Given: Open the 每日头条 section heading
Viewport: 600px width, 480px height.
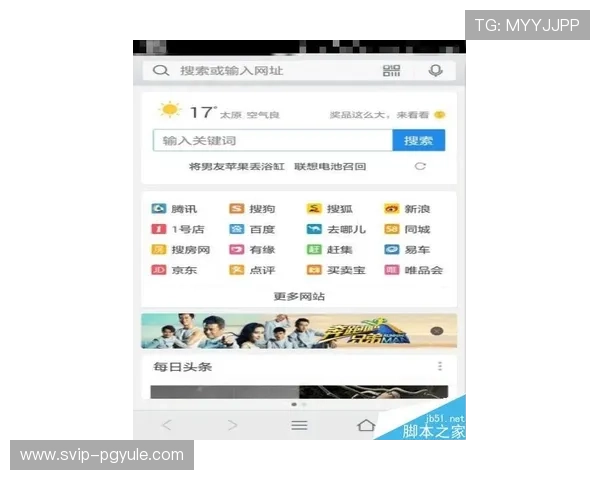Looking at the screenshot, I should (x=183, y=367).
